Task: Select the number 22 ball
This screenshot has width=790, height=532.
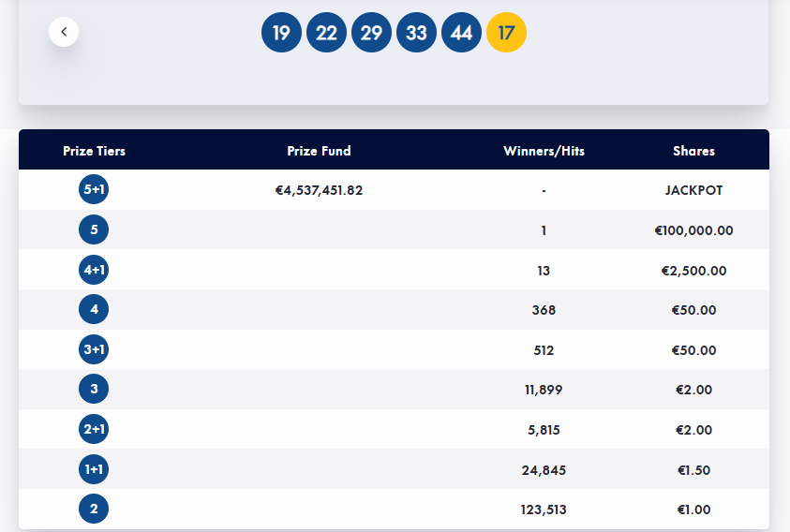Action: pos(326,33)
